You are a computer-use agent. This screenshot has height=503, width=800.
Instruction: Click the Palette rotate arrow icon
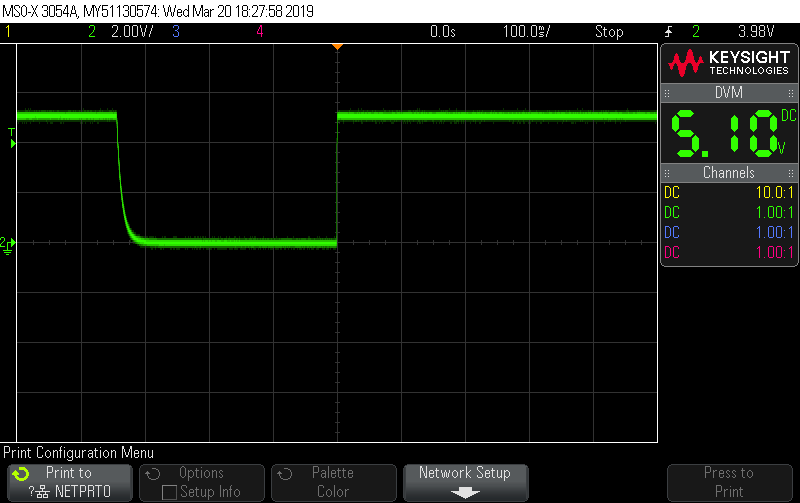(285, 474)
